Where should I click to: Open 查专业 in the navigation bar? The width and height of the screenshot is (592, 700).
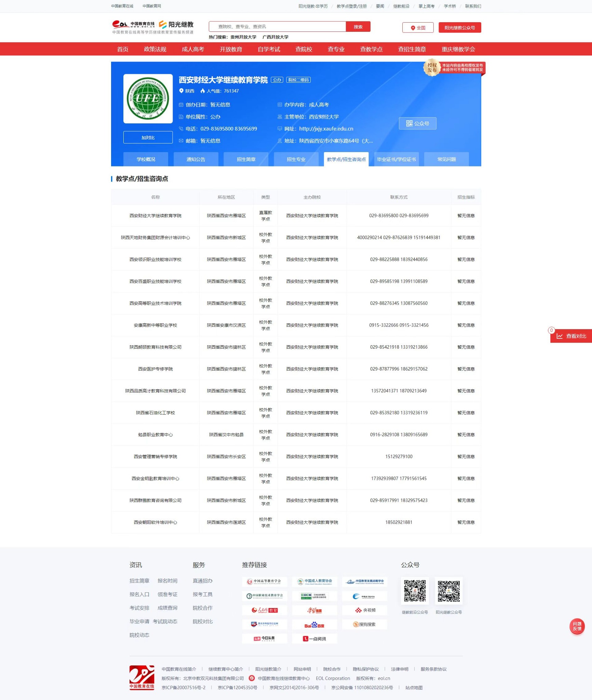pyautogui.click(x=336, y=49)
